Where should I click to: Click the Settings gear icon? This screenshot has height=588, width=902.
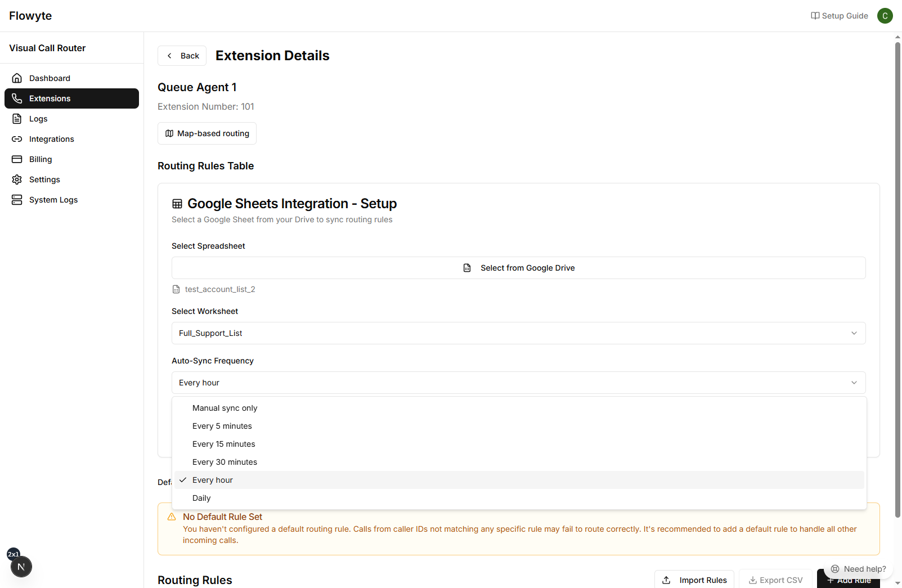(17, 179)
